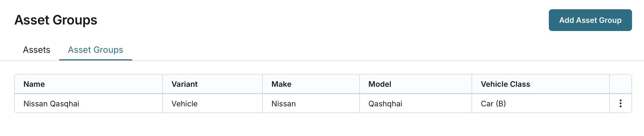The height and width of the screenshot is (136, 644).
Task: Click the Asset Groups page heading
Action: [56, 20]
